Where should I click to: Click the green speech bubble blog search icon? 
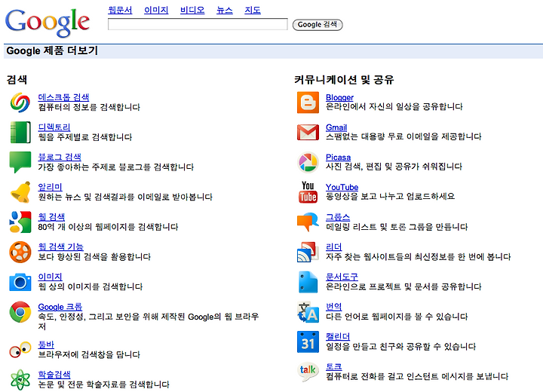tap(20, 162)
